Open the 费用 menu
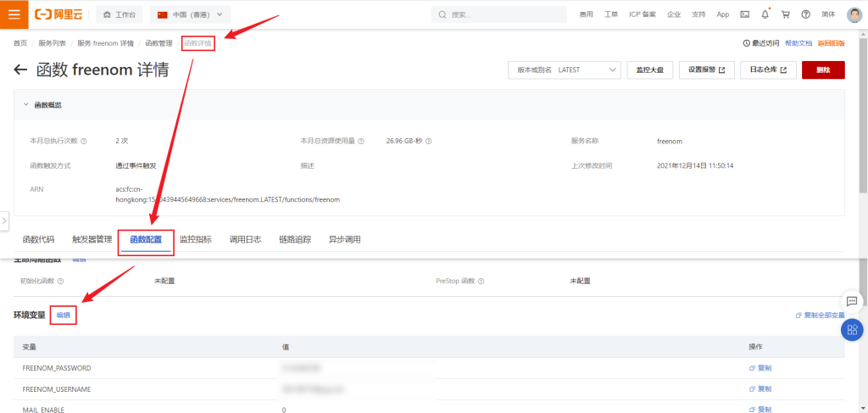The image size is (868, 413). click(x=587, y=14)
